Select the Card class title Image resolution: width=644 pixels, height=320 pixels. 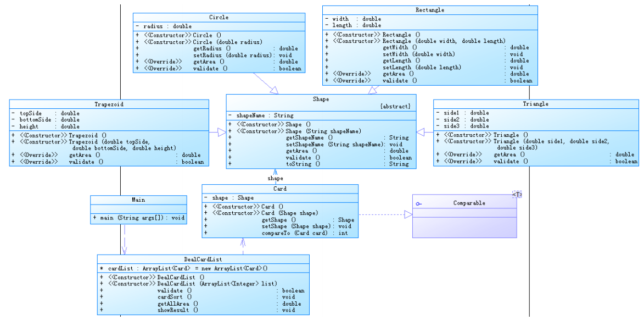pyautogui.click(x=279, y=189)
